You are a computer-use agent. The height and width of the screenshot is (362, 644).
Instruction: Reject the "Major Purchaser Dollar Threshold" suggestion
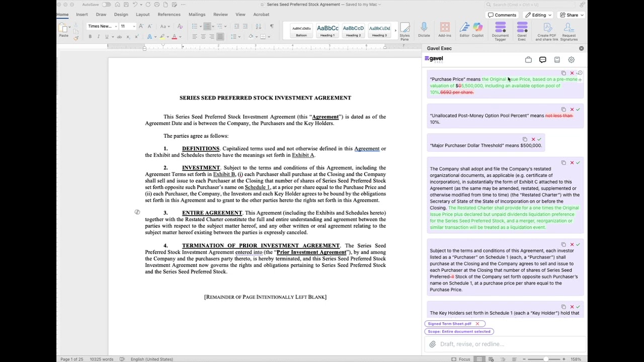[533, 139]
